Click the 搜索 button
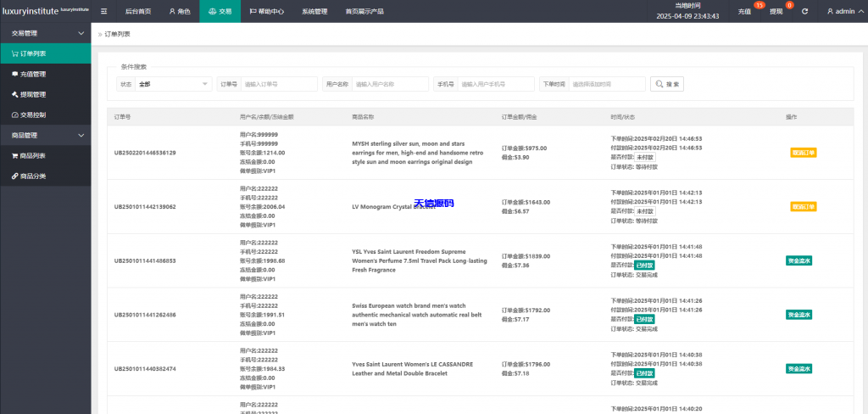This screenshot has height=414, width=868. click(667, 84)
